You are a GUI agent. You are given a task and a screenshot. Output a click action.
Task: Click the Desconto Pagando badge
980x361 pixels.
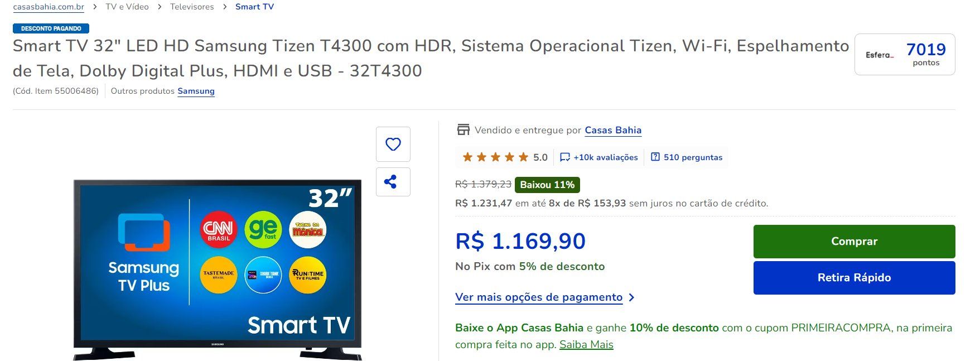point(51,28)
